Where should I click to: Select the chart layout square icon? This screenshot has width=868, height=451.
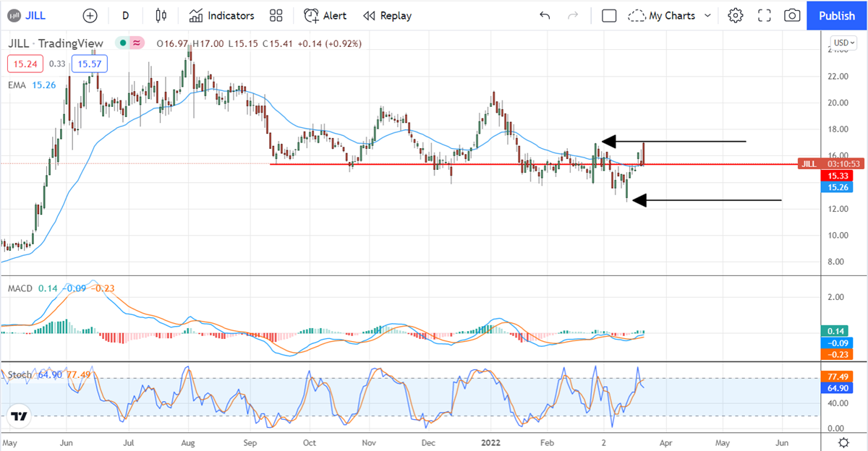point(609,15)
